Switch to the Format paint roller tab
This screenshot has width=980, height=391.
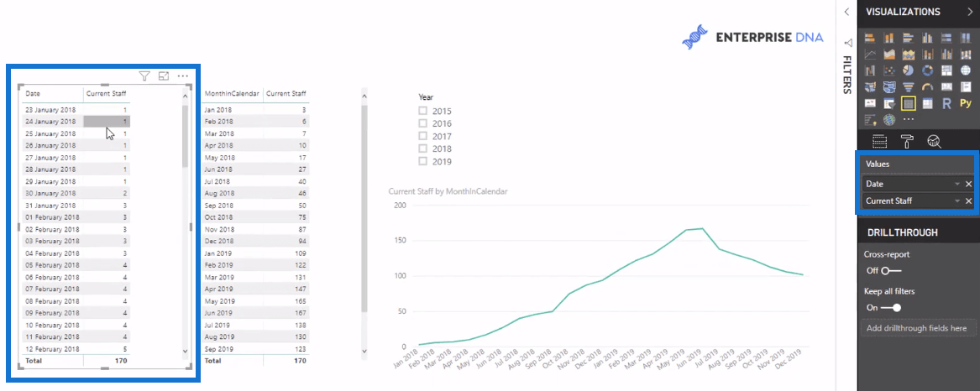coord(907,141)
